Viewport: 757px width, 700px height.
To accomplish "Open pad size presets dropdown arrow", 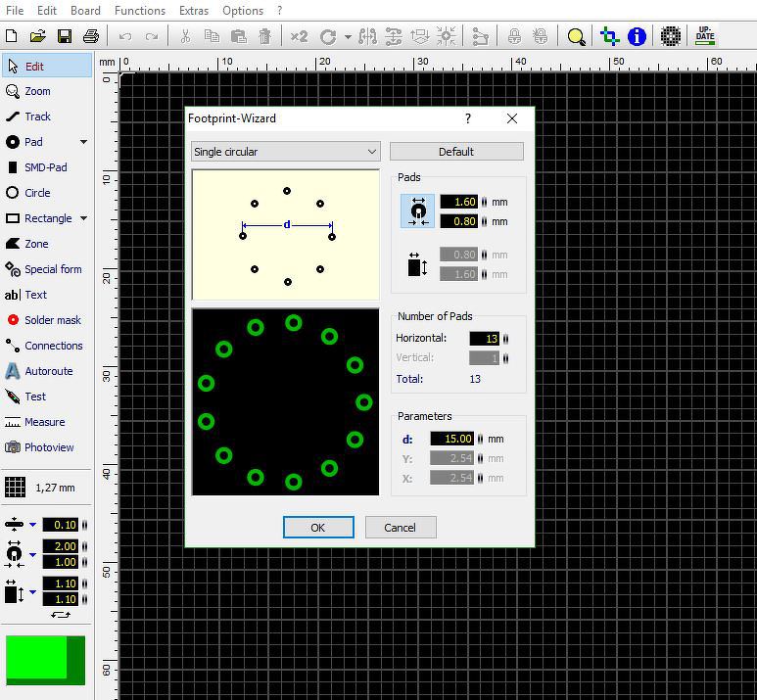I will pos(32,555).
